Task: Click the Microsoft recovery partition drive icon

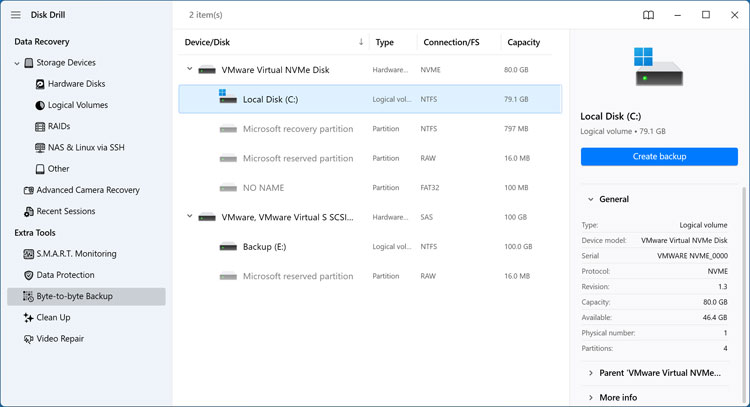Action: pyautogui.click(x=228, y=129)
